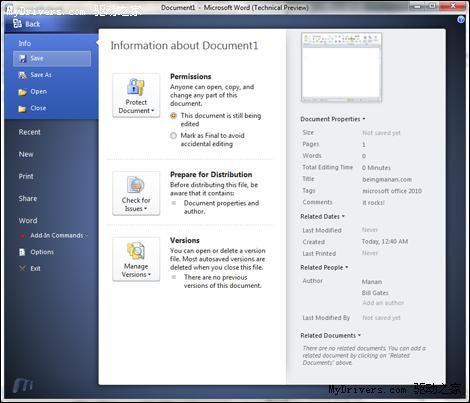Screen dimensions: 470x403
Task: Open the Check for Issues dropdown
Action: tap(136, 193)
